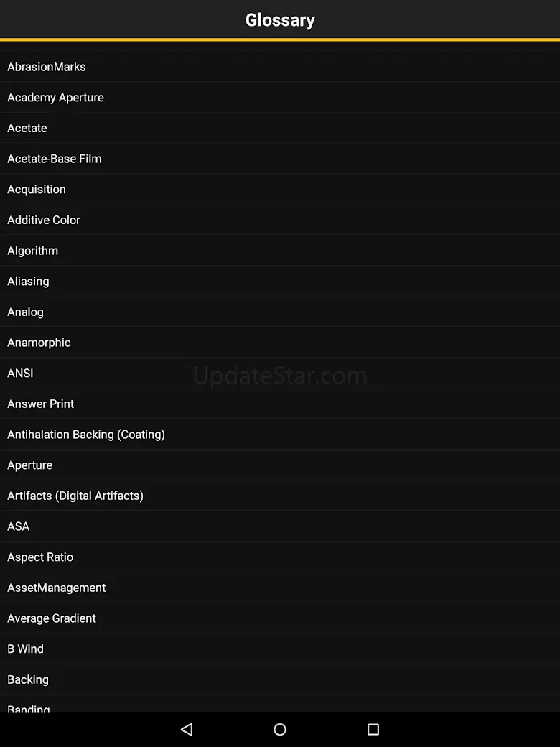Image resolution: width=560 pixels, height=747 pixels.
Task: Select the Aliasing term
Action: click(x=280, y=281)
